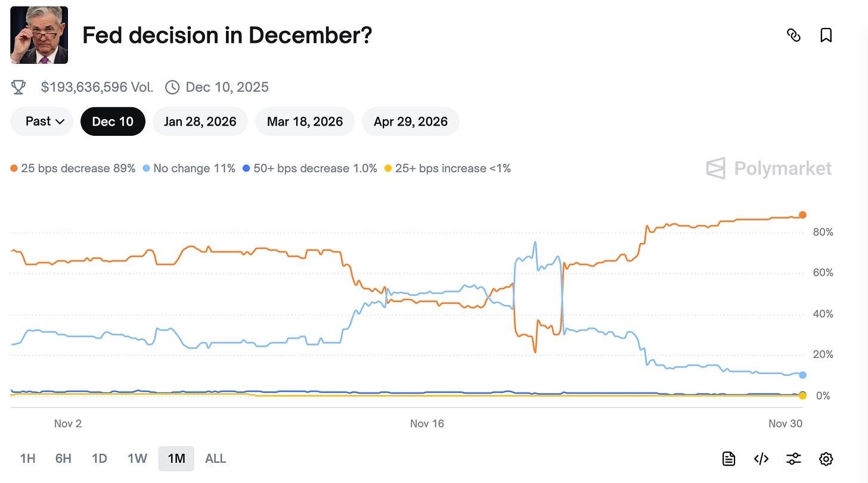Switch chart range to 1W
The width and height of the screenshot is (868, 483).
coord(137,458)
